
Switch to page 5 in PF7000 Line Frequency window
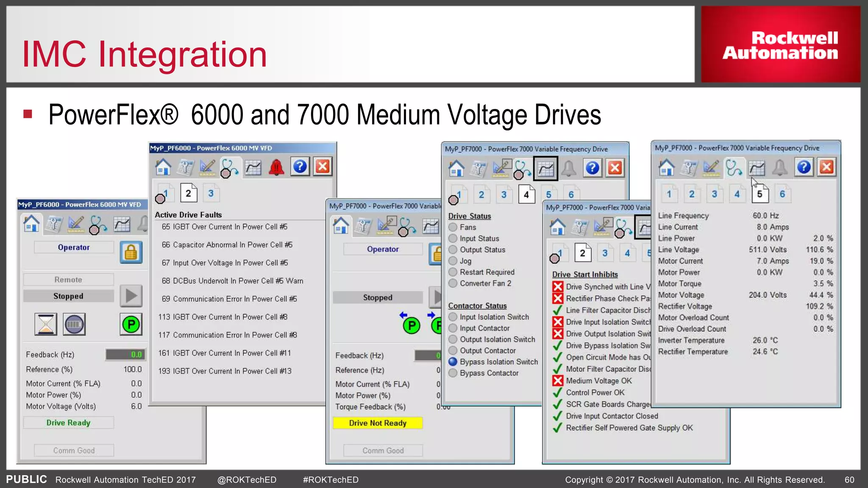click(x=759, y=194)
